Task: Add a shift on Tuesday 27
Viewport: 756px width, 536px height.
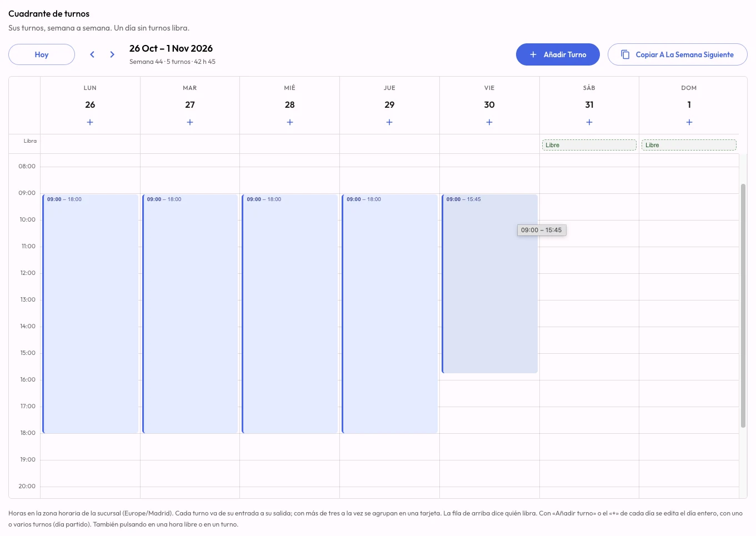Action: click(190, 122)
